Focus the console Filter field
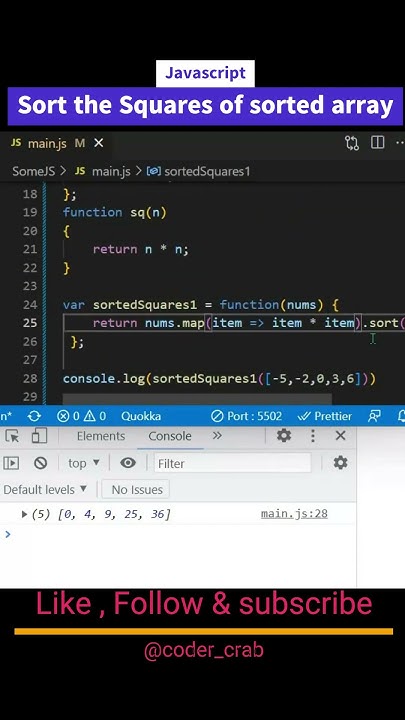The height and width of the screenshot is (720, 405). pos(232,464)
